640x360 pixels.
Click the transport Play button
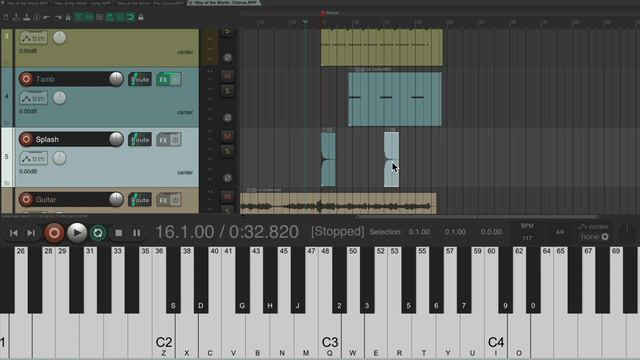pos(77,233)
